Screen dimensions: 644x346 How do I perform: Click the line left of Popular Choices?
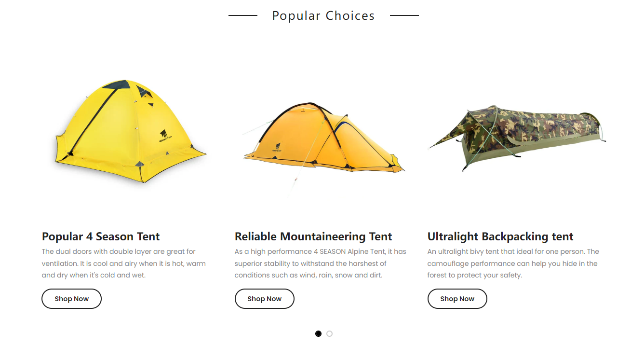click(243, 15)
